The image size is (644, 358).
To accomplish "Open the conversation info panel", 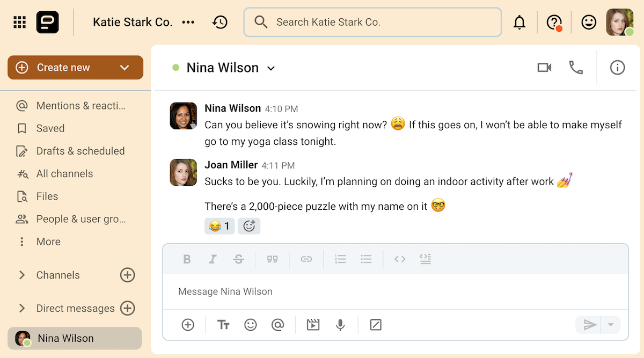I will [617, 68].
